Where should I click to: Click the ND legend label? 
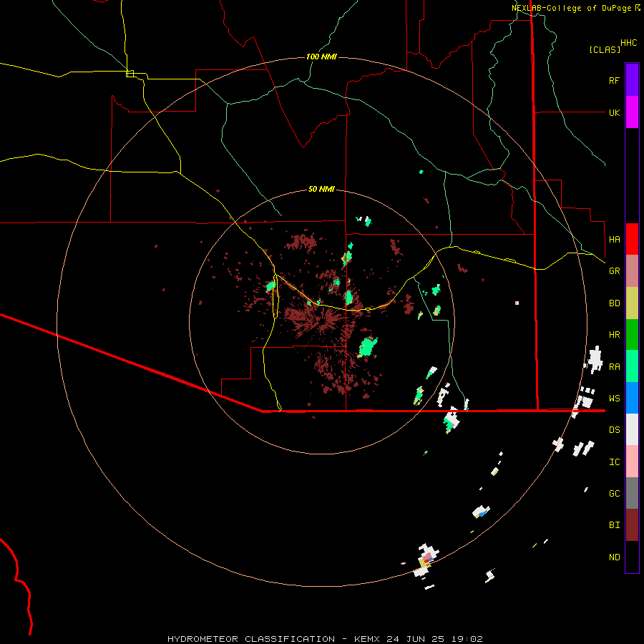pos(614,557)
